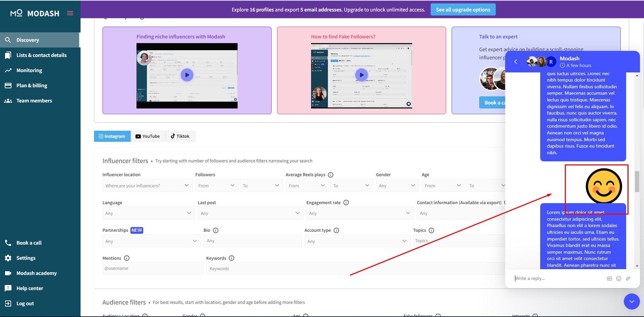644x317 pixels.
Task: Click the Keywords input field
Action: coord(356,268)
